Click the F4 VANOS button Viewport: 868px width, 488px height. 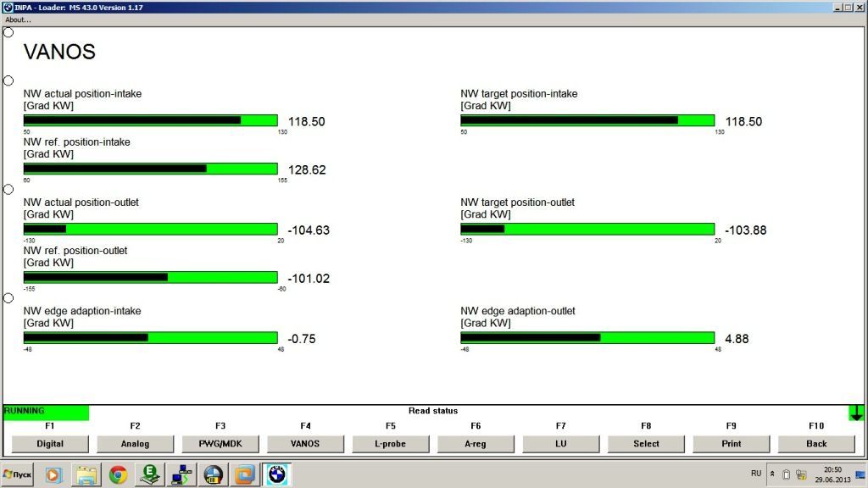click(x=305, y=444)
